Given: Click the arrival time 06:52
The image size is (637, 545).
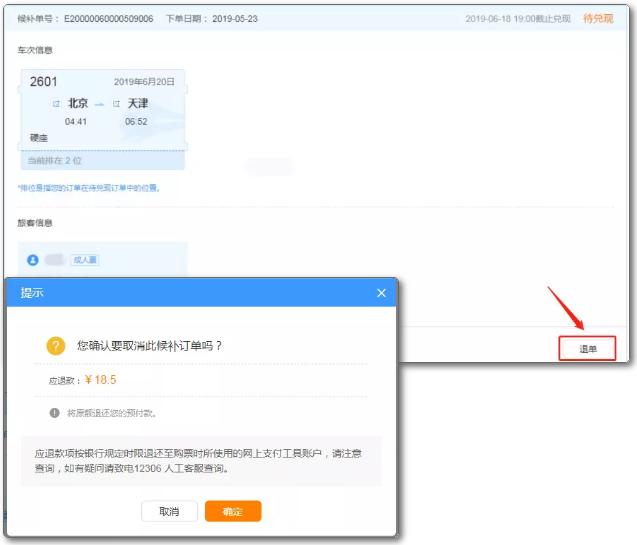Looking at the screenshot, I should 136,121.
